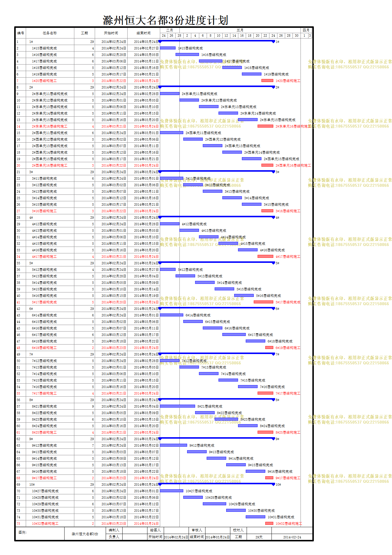Image resolution: width=392 pixels, height=555 pixels.
Task: Select the 四月 month header
Action: (306, 30)
